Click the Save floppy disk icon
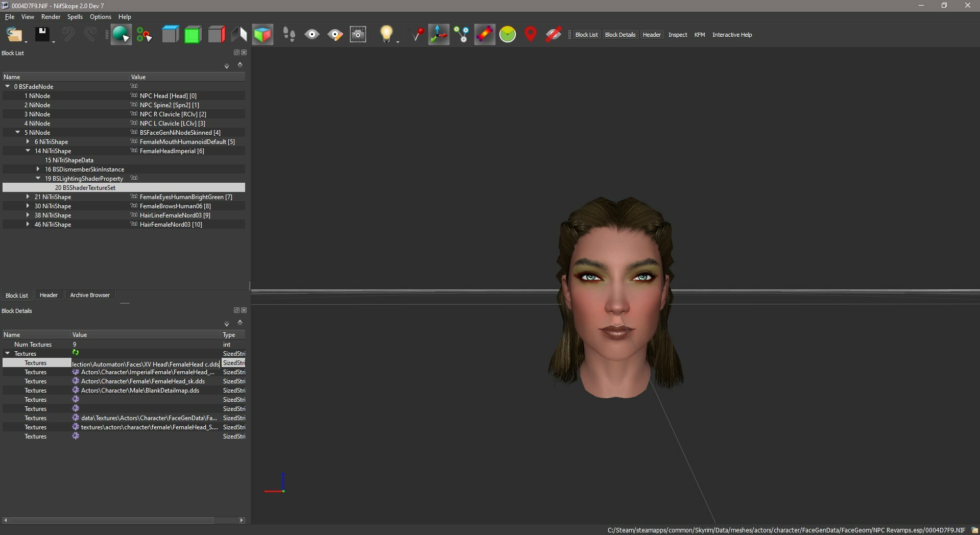Screen dimensions: 980x535 pos(42,34)
